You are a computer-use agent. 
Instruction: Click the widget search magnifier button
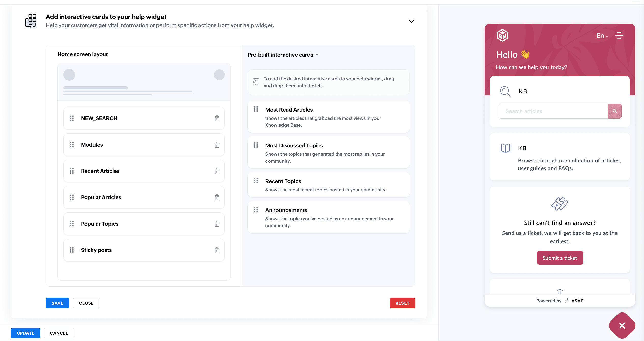coord(614,111)
